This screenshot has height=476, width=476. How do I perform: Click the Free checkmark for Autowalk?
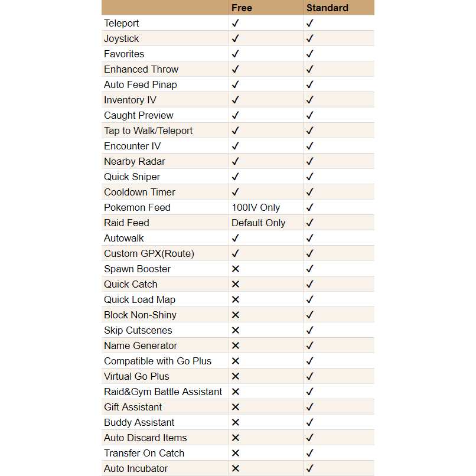(235, 239)
